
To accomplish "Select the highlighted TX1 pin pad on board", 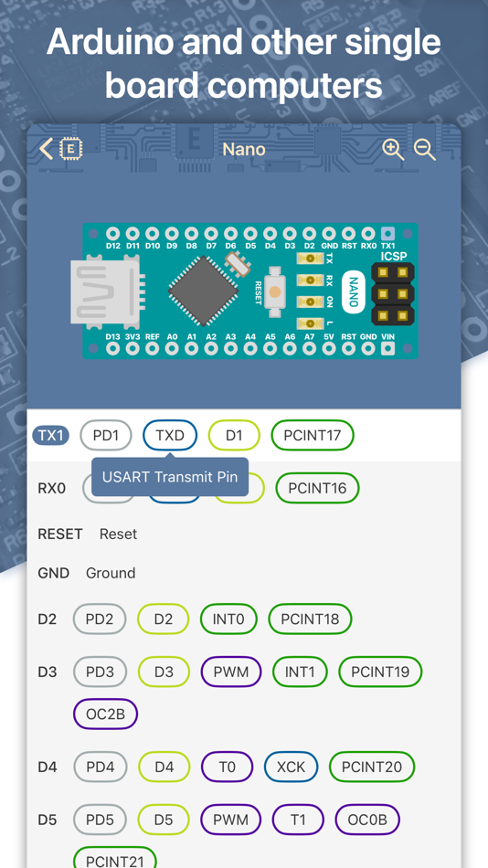I will pos(388,234).
